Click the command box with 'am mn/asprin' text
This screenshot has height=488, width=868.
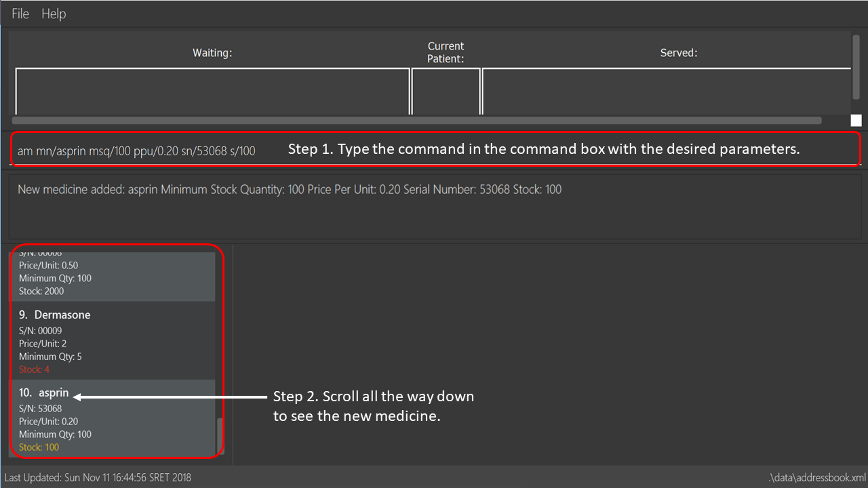434,150
